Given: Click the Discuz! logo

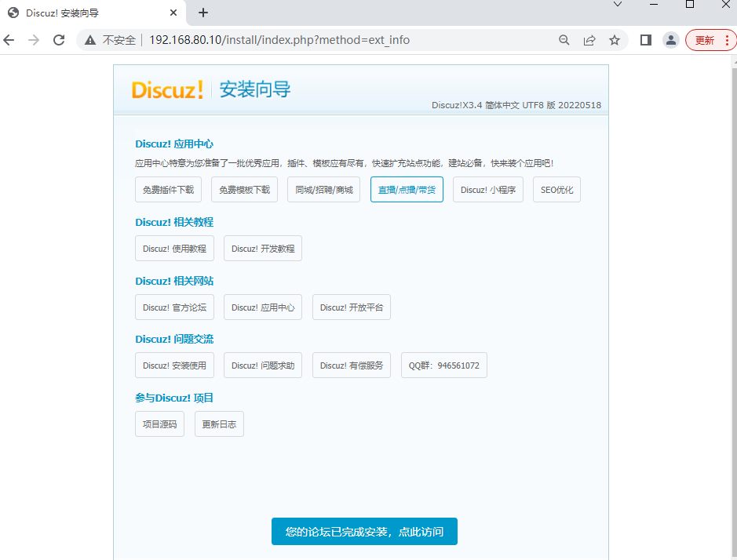Looking at the screenshot, I should point(167,89).
